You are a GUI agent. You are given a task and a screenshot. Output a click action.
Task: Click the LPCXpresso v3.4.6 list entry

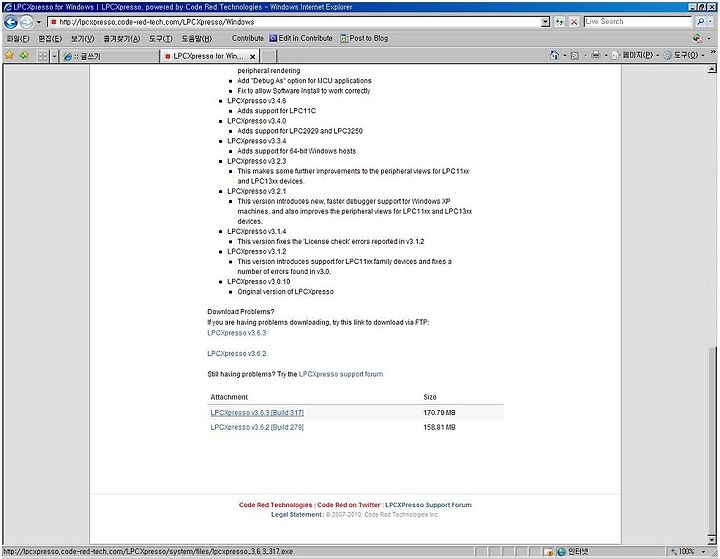(x=257, y=101)
